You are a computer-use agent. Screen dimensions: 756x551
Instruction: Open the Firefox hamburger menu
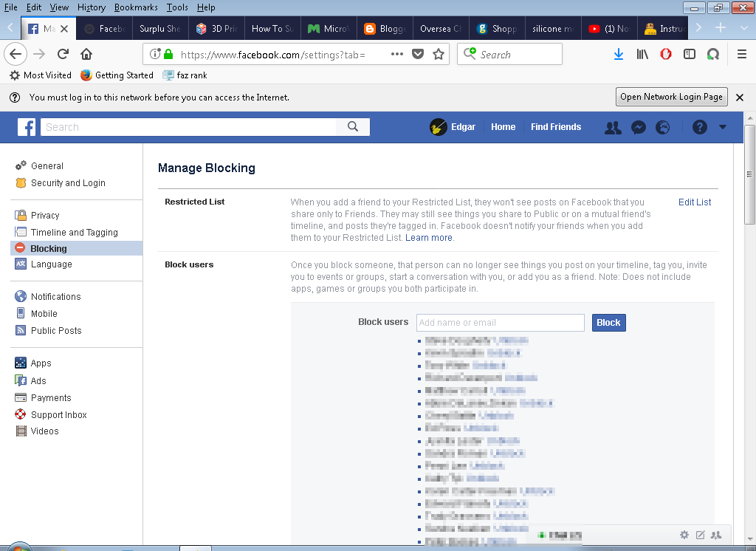point(742,54)
